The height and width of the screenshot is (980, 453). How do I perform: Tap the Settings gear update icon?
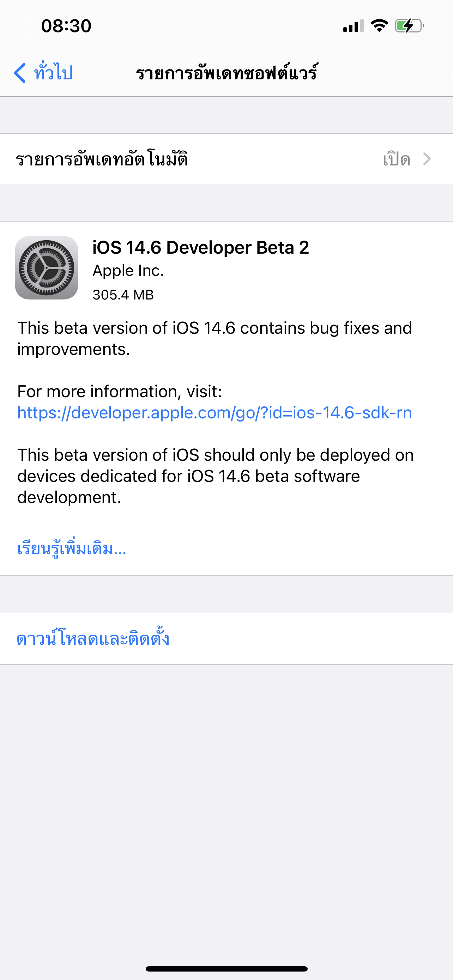[x=47, y=267]
